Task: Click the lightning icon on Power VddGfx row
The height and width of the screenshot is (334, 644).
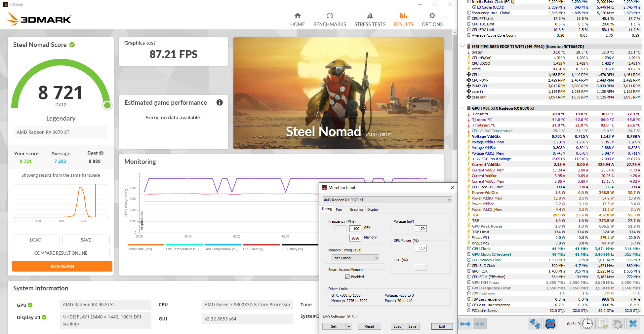Action: (x=469, y=193)
